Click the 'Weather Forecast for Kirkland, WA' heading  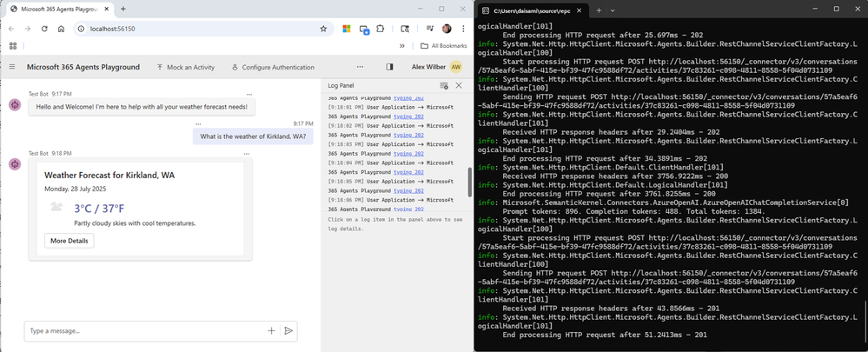tap(109, 176)
